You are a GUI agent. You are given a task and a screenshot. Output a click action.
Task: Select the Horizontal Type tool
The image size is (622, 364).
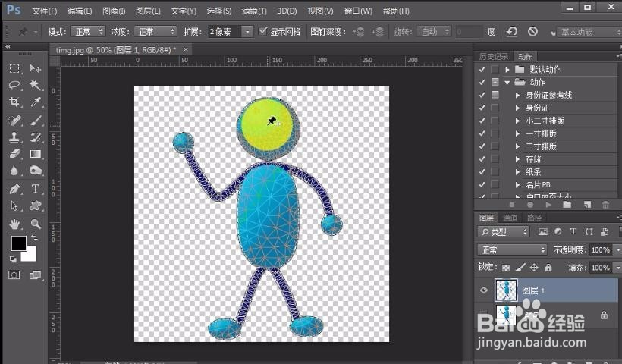[x=36, y=189]
